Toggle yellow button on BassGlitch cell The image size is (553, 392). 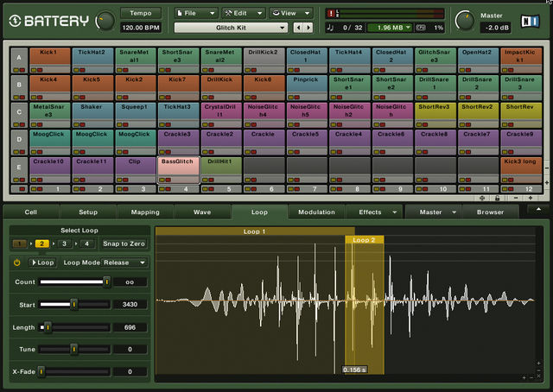(x=162, y=180)
